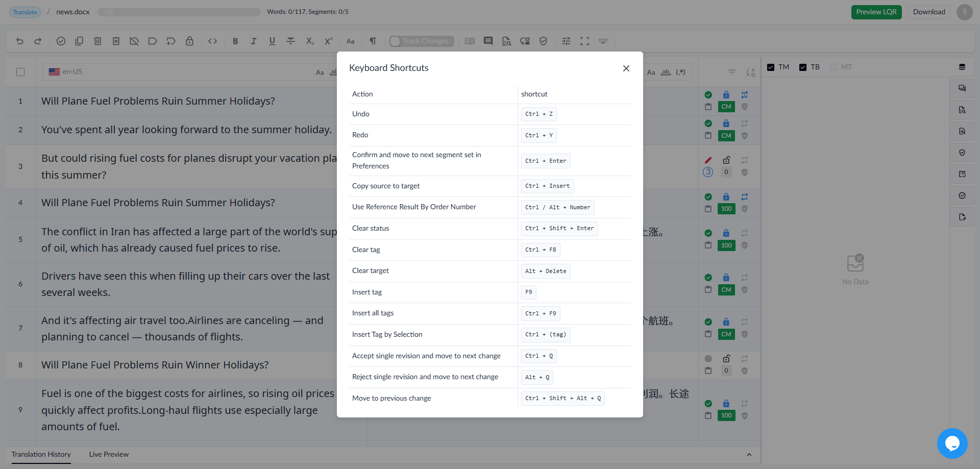Click the fullscreen icon in the toolbar
980x469 pixels.
point(585,41)
